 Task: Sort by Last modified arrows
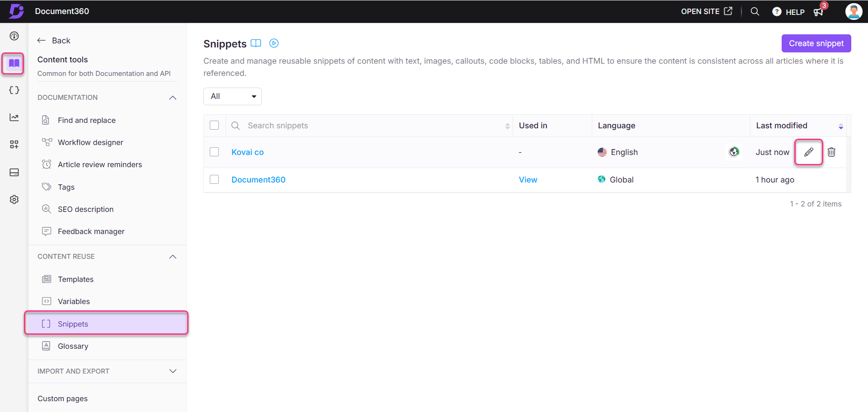[841, 126]
